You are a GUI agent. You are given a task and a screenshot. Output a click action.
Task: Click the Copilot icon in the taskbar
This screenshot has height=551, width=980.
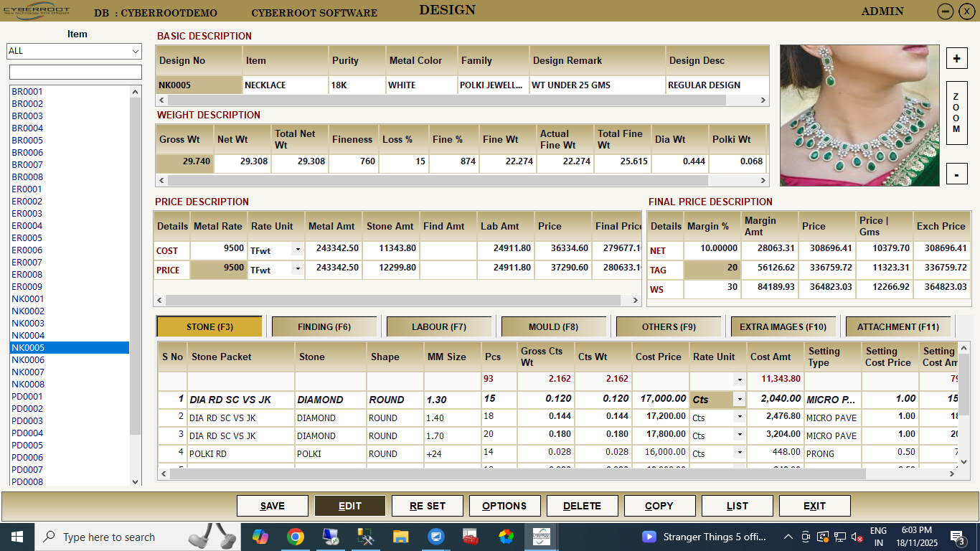tap(260, 537)
